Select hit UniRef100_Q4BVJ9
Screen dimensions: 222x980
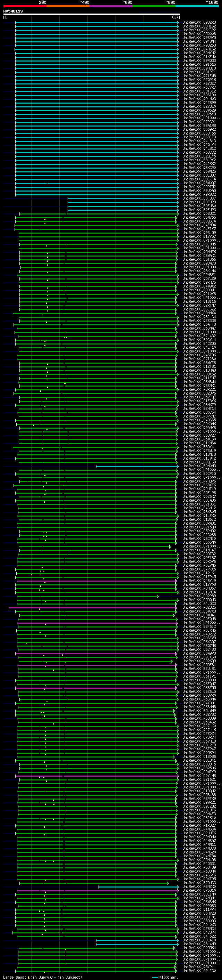[x=199, y=581]
